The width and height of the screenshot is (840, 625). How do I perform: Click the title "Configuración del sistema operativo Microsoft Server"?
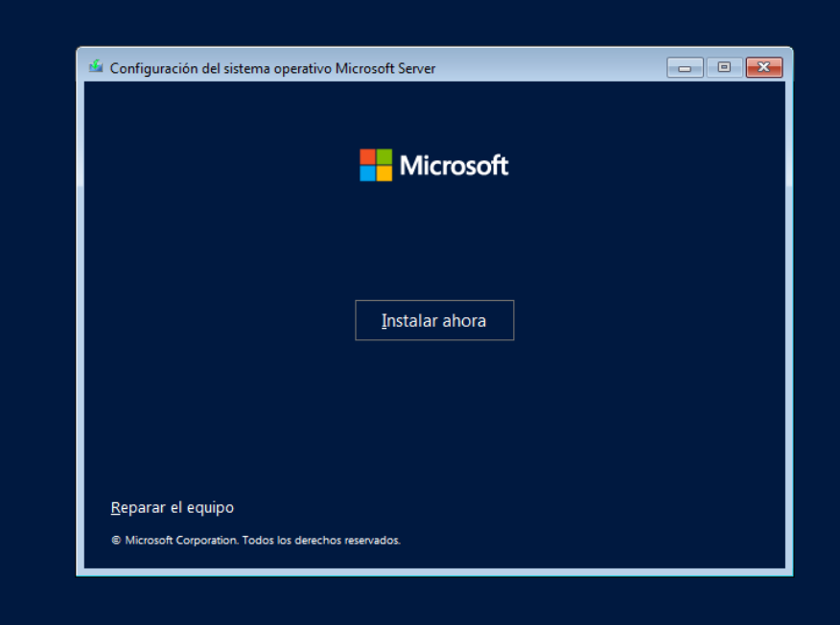(x=272, y=69)
